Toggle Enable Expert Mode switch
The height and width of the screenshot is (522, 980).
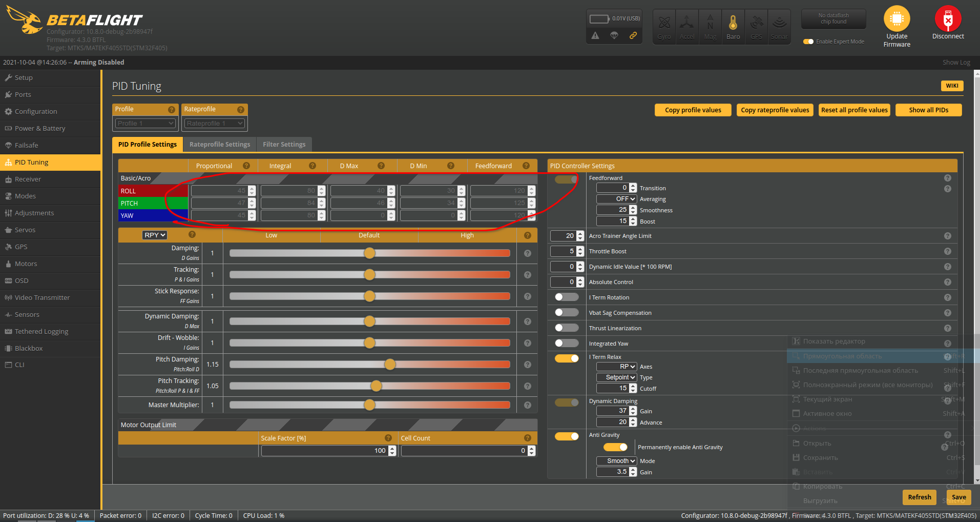point(808,42)
